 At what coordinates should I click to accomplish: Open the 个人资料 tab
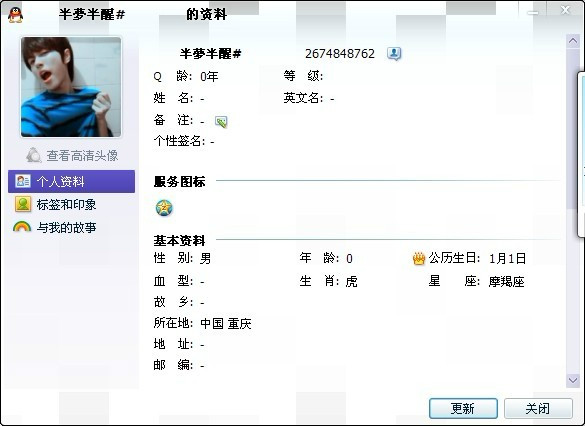click(x=71, y=181)
